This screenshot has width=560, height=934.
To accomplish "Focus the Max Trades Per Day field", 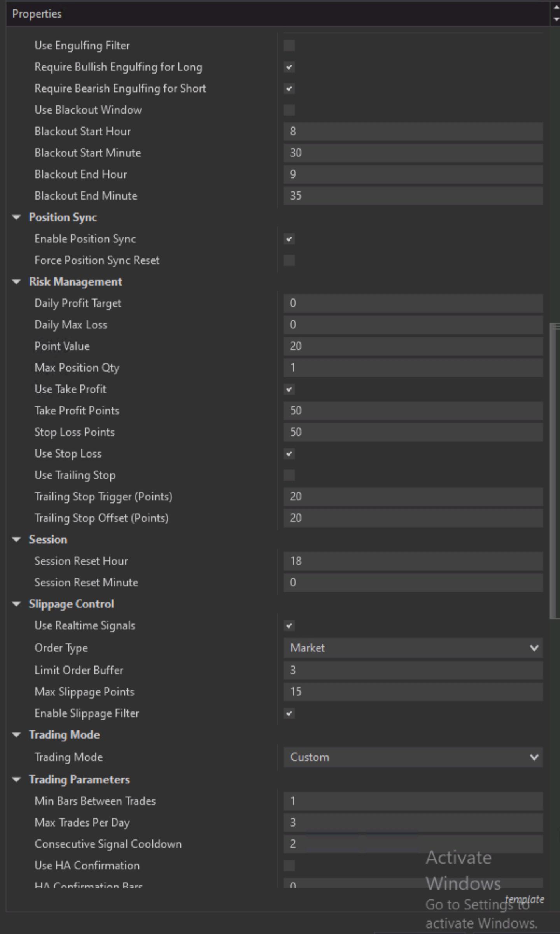I will [x=413, y=822].
